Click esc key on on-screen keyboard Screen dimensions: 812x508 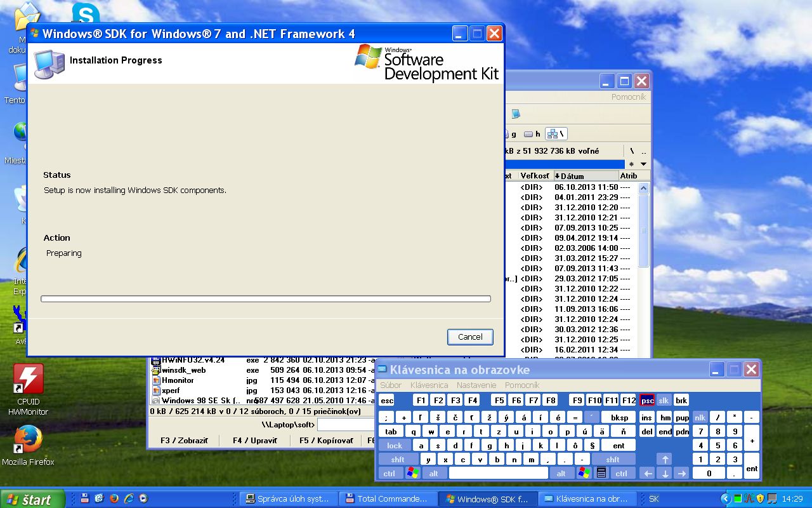[x=387, y=400]
